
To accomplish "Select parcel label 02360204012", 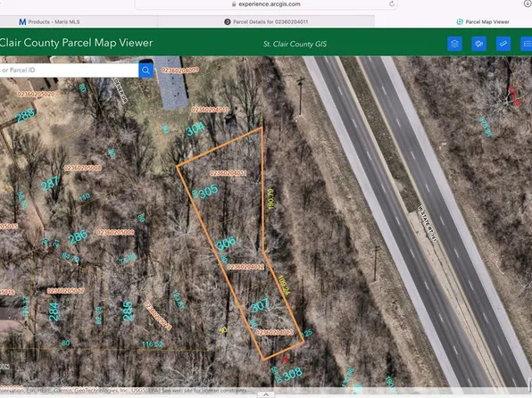I will click(245, 267).
